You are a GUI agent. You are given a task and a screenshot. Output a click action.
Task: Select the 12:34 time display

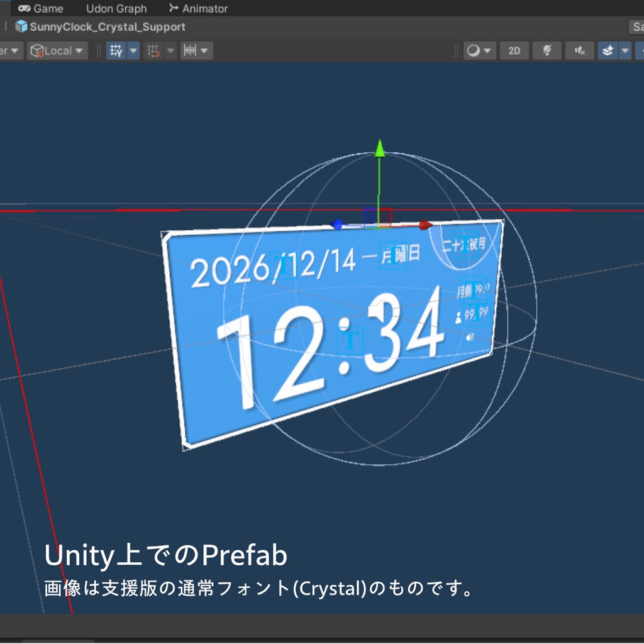coord(331,347)
